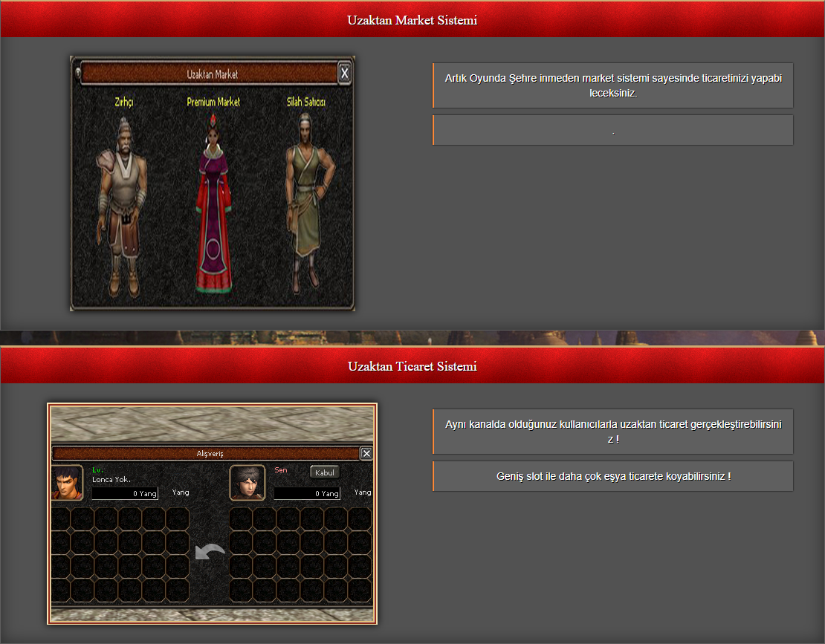Viewport: 825px width, 644px height.
Task: Click the "Uzaktan Market Sistemi" section heading
Action: (x=412, y=20)
